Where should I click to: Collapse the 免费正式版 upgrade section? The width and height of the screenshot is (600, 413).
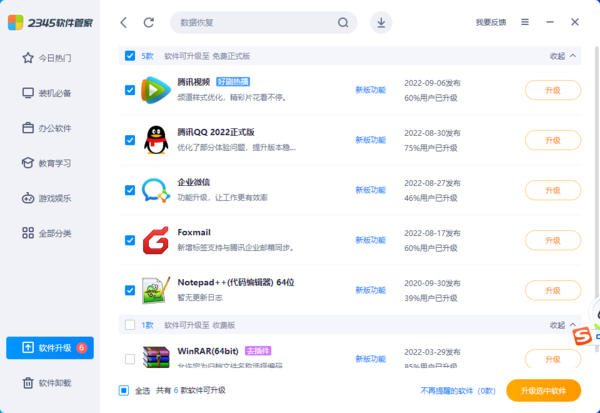(563, 57)
